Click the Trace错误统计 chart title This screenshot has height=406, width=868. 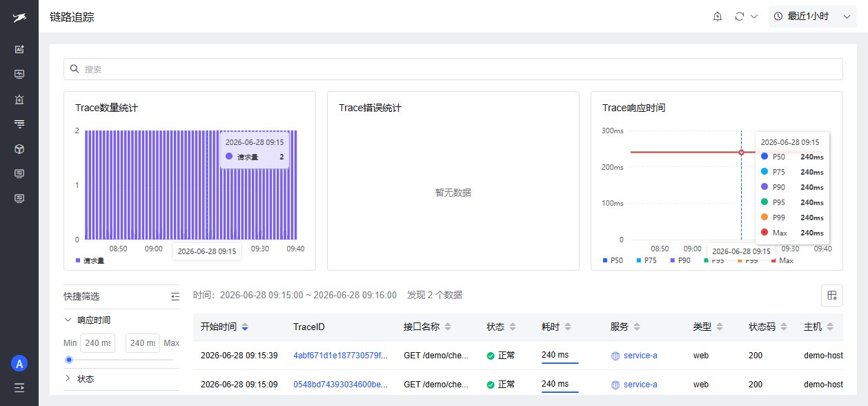coord(371,108)
